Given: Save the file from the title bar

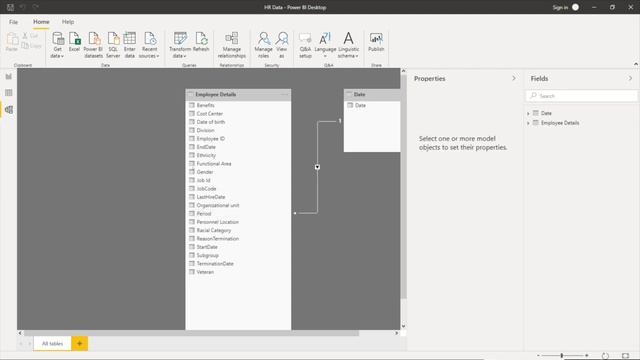Looking at the screenshot, I should point(11,7).
